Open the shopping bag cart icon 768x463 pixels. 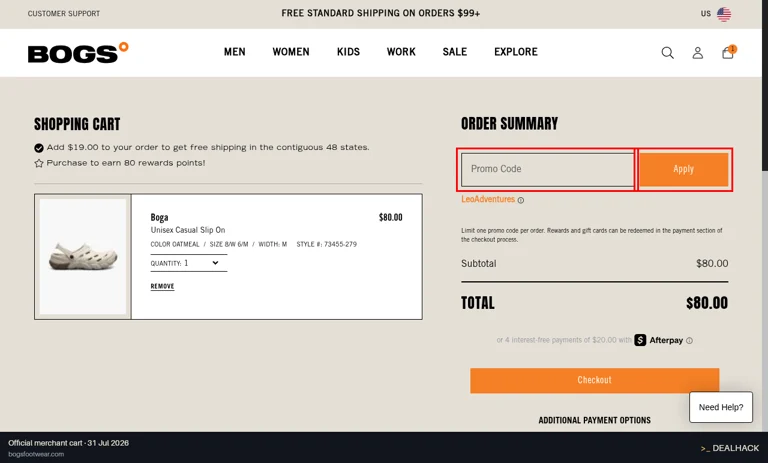(728, 52)
